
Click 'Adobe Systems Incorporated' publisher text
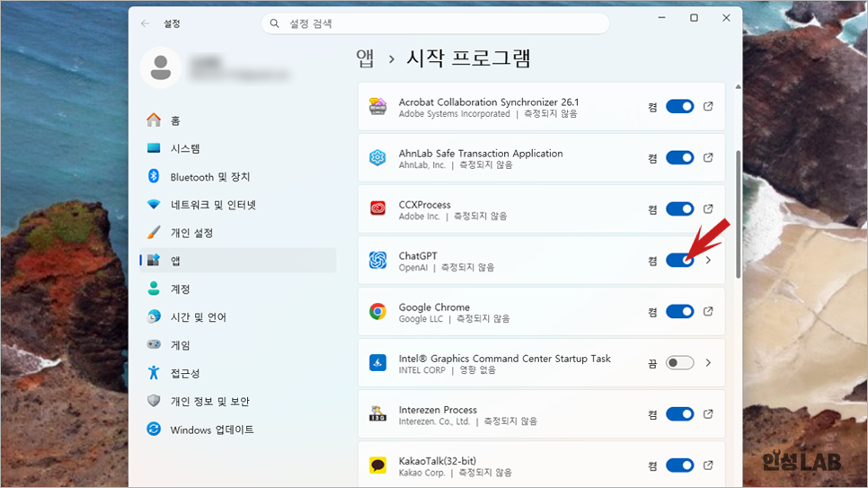[x=454, y=113]
